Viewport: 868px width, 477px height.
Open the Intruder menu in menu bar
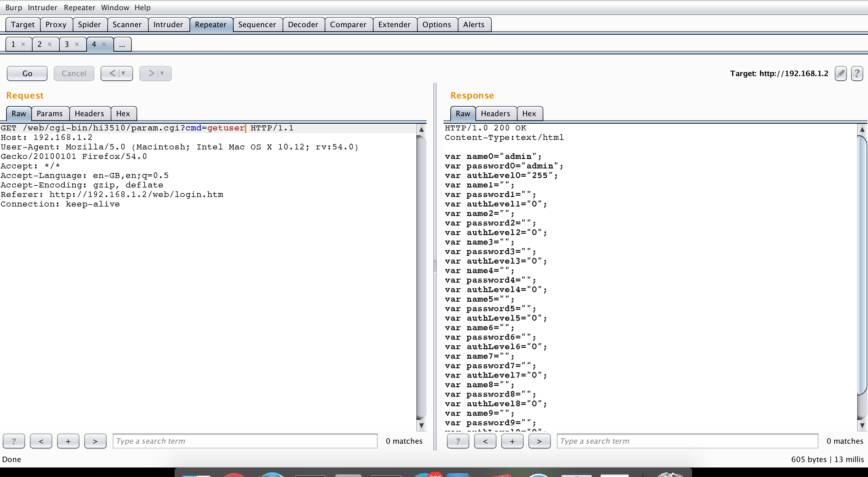pyautogui.click(x=43, y=7)
